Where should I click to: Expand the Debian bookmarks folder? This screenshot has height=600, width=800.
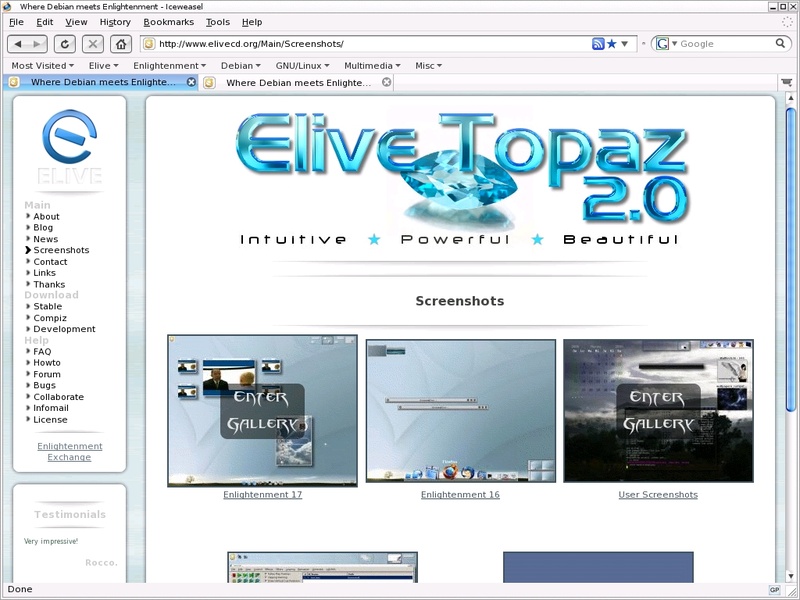tap(241, 66)
